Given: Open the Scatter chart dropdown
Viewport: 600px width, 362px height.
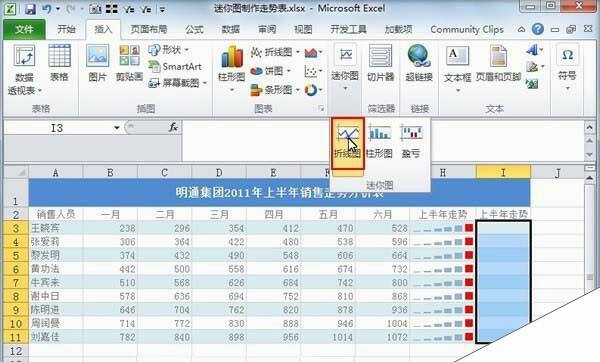Looking at the screenshot, I should click(313, 71).
